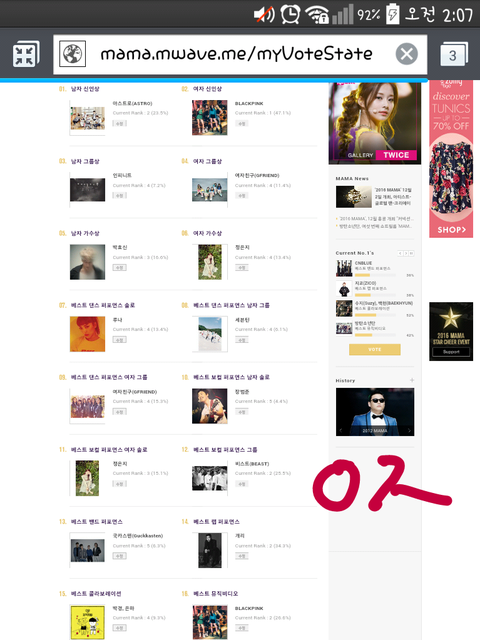Show previous Current No.1's page arrow

400,253
